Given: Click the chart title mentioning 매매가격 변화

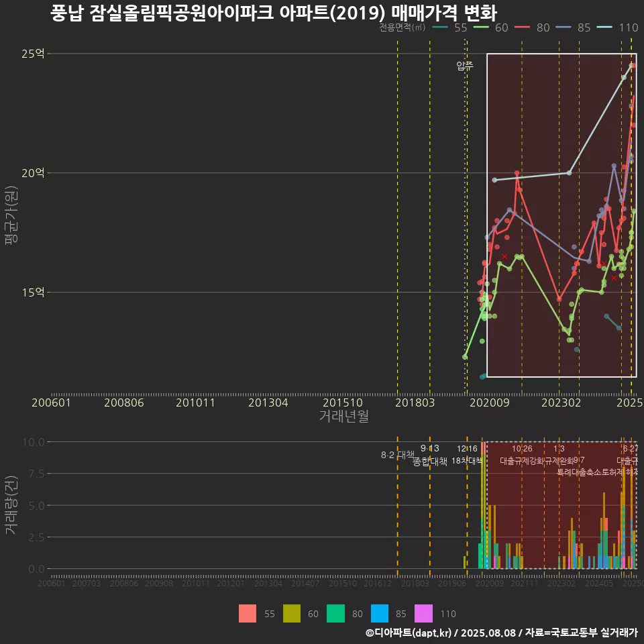Looking at the screenshot, I should pyautogui.click(x=274, y=13).
